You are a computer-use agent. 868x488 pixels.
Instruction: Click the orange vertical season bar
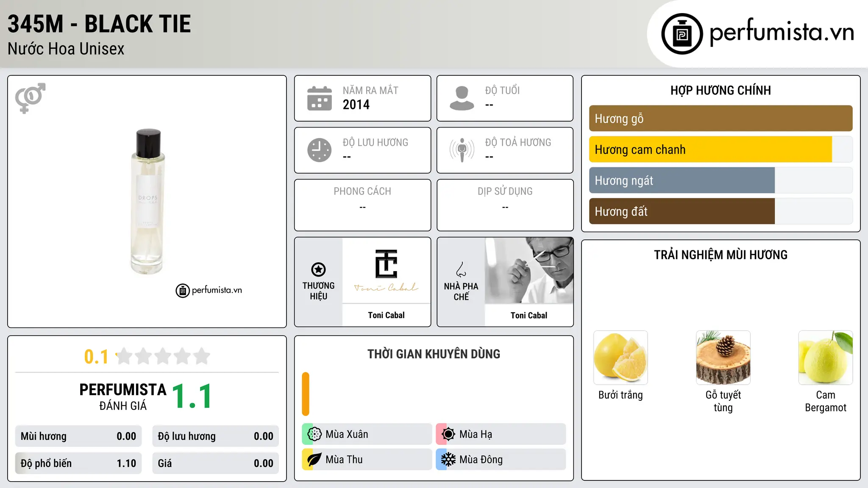tap(306, 394)
